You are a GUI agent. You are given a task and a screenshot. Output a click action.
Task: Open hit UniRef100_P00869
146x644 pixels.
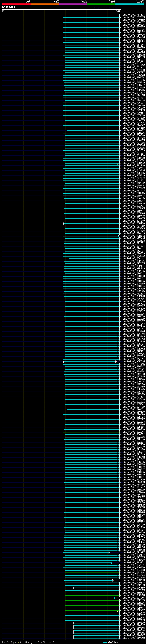(x=134, y=20)
